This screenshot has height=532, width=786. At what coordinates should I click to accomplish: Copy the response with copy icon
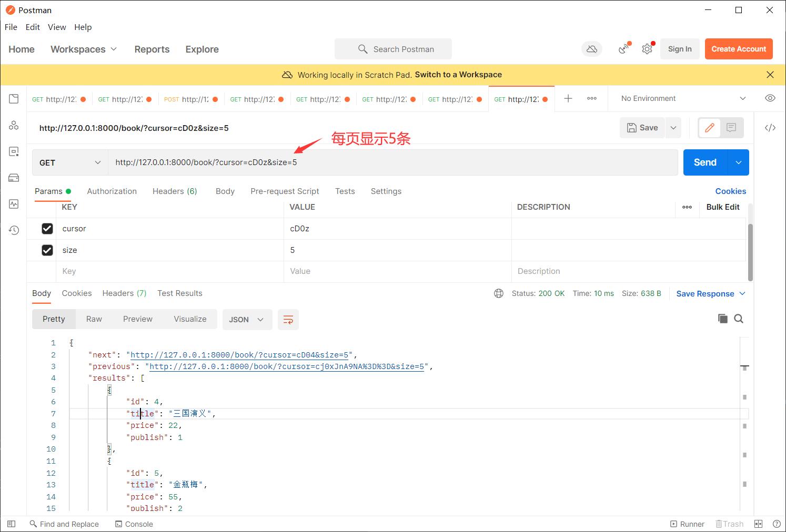pyautogui.click(x=723, y=319)
